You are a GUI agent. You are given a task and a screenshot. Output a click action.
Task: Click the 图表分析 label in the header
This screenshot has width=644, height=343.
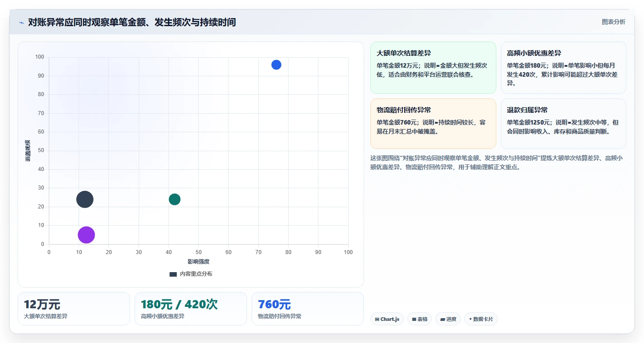[613, 22]
